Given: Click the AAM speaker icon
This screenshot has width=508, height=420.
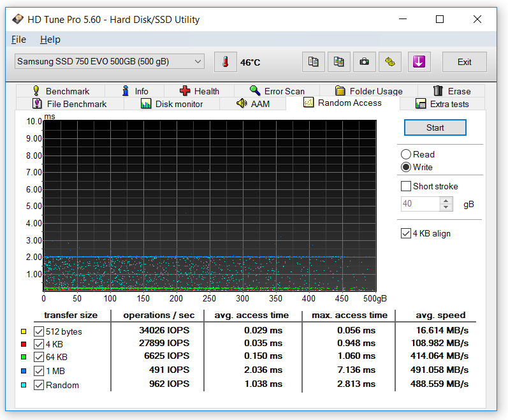Looking at the screenshot, I should (242, 104).
